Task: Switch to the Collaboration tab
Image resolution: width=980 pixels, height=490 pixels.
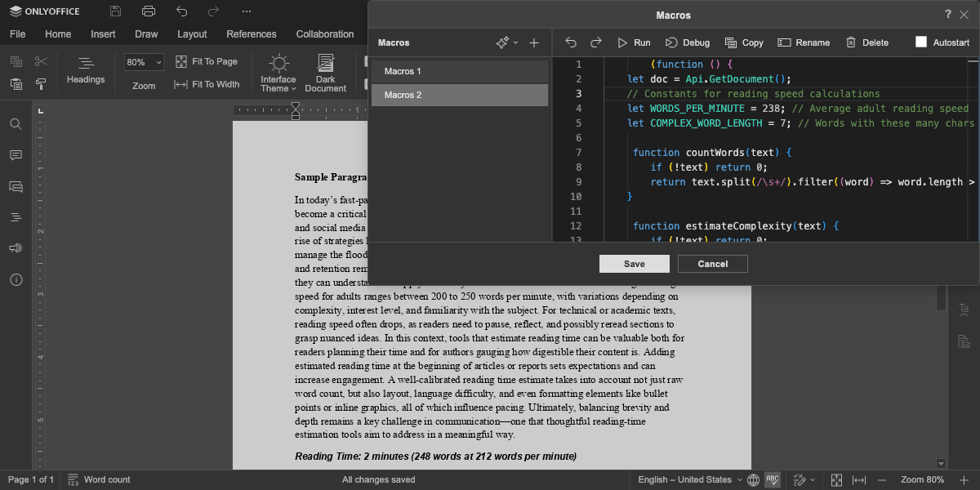Action: 325,34
